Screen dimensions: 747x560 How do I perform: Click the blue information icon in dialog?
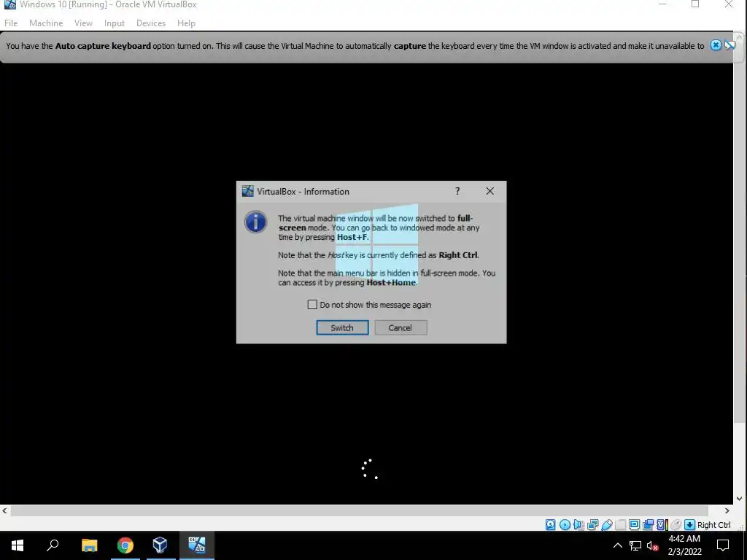click(256, 222)
